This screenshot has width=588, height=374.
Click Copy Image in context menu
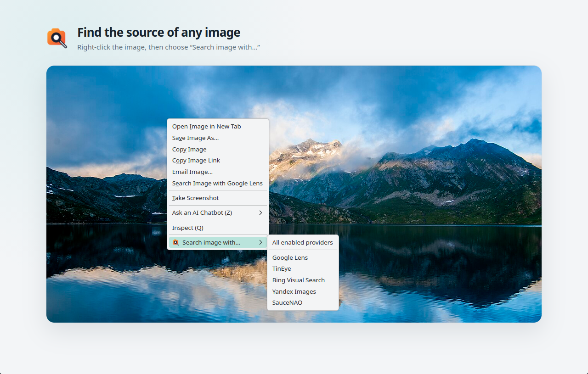[218, 149]
